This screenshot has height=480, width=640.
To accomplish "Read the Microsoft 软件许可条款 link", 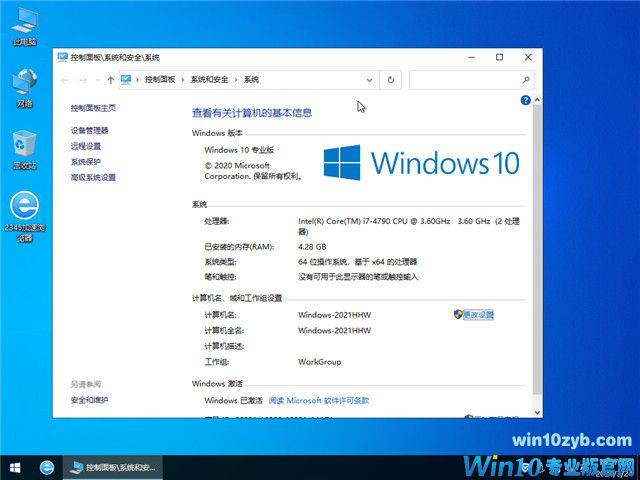I will (x=319, y=400).
